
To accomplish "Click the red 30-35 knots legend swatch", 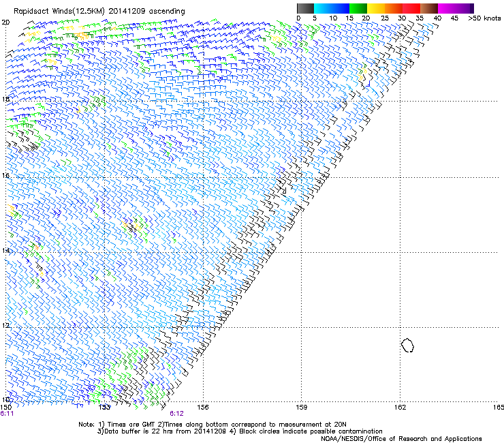I will pyautogui.click(x=411, y=8).
